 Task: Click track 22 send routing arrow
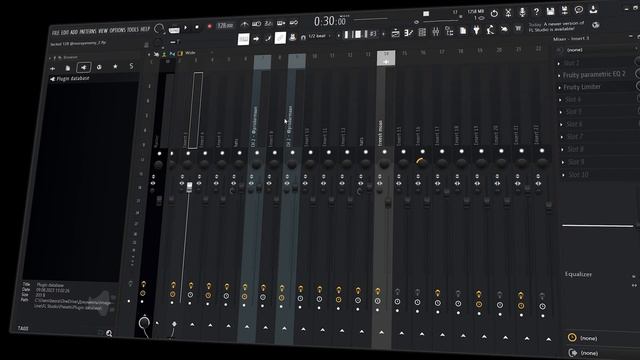coord(548,339)
